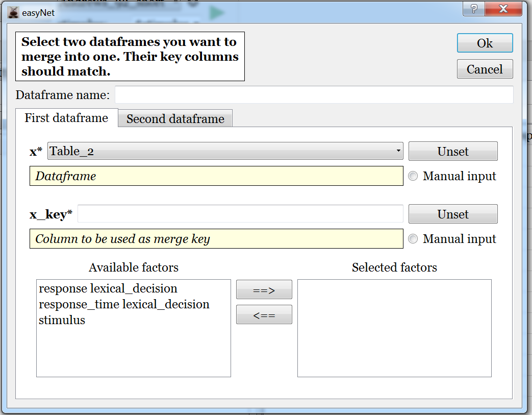Screen dimensions: 532x415
Task: Switch to the First dataframe tab
Action: (x=66, y=118)
